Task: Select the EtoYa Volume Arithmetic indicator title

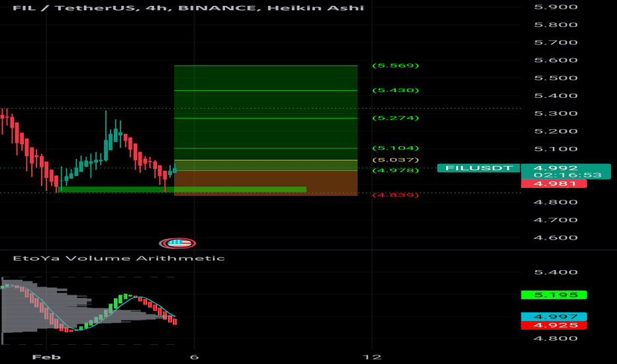Action: (119, 259)
